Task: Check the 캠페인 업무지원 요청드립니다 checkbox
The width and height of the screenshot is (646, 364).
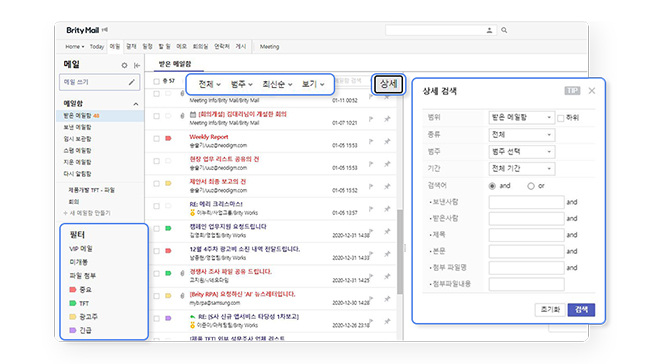Action: click(156, 229)
